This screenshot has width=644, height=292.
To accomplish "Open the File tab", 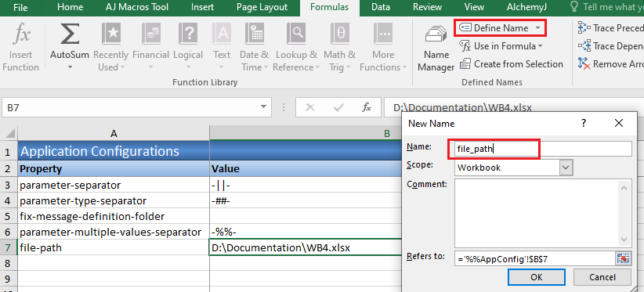I will 20,7.
